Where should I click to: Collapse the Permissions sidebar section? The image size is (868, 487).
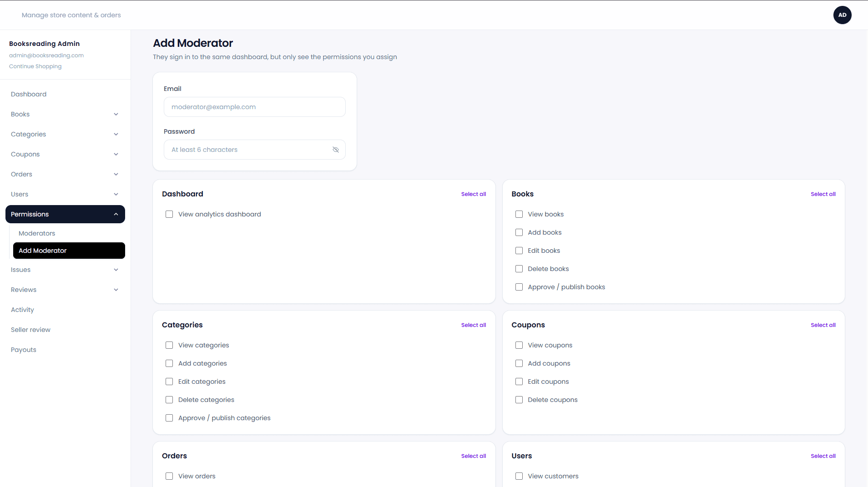click(65, 214)
